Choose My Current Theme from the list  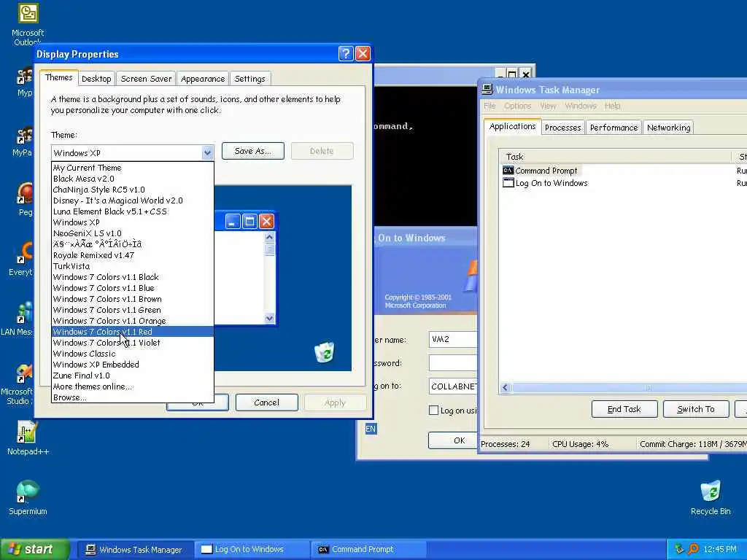(133, 168)
